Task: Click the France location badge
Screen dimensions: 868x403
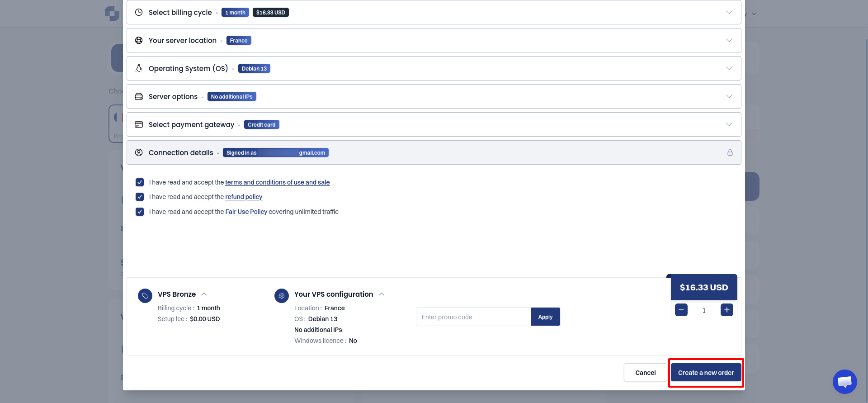Action: point(239,40)
